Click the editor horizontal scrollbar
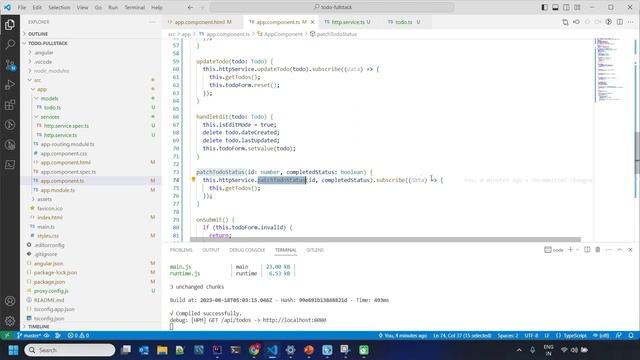640x360 pixels. tap(385, 240)
